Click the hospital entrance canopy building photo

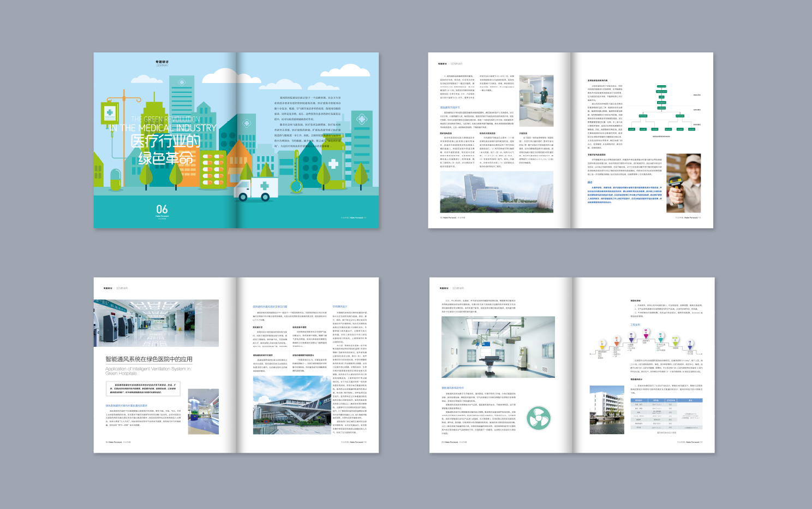tap(291, 405)
